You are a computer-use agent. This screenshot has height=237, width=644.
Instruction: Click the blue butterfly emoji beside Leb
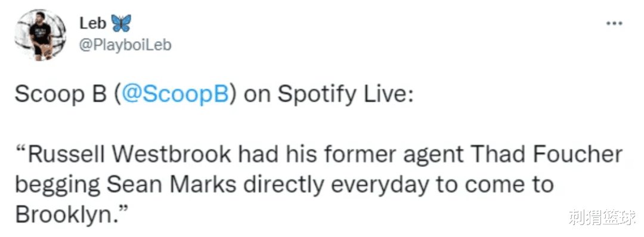120,24
